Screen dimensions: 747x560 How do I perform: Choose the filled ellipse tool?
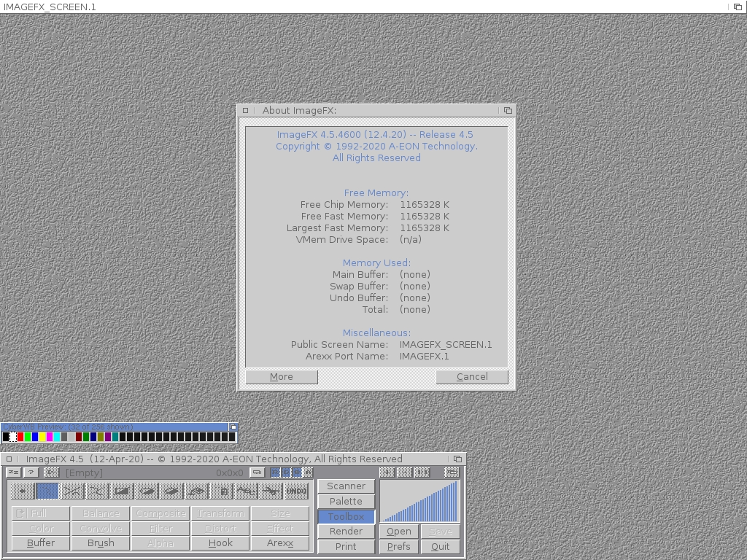(147, 491)
